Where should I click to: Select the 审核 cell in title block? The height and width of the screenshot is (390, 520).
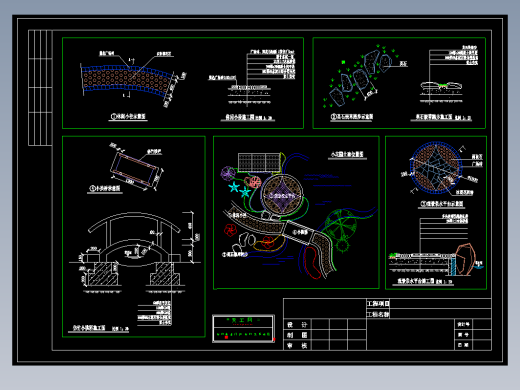pyautogui.click(x=297, y=345)
